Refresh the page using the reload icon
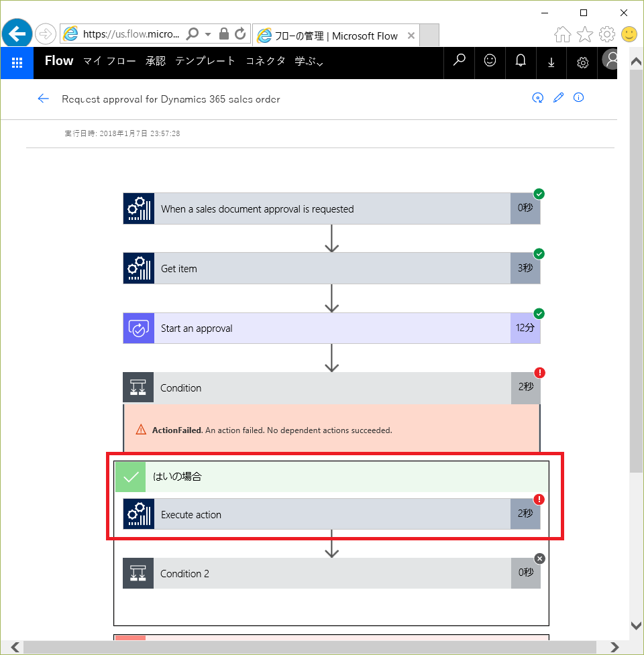Image resolution: width=644 pixels, height=655 pixels. point(240,34)
